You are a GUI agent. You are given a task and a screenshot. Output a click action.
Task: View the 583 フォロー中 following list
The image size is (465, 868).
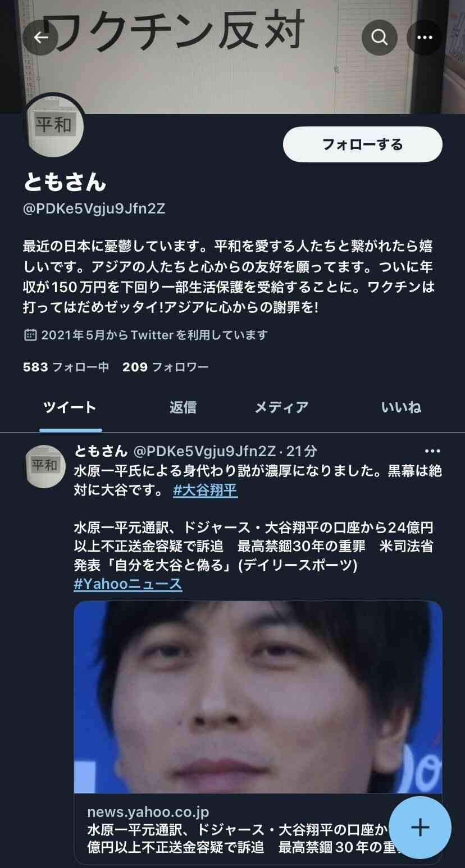[x=66, y=367]
